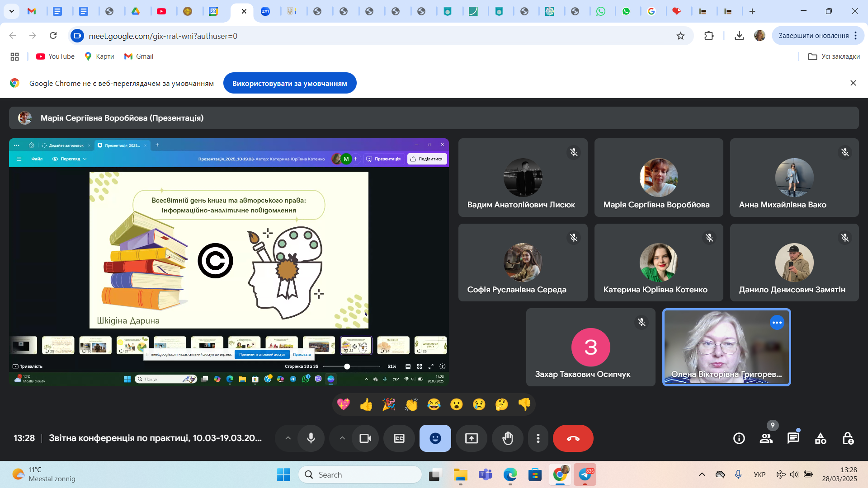The image size is (868, 488).
Task: Expand audio settings arrow near microphone
Action: pyautogui.click(x=288, y=438)
